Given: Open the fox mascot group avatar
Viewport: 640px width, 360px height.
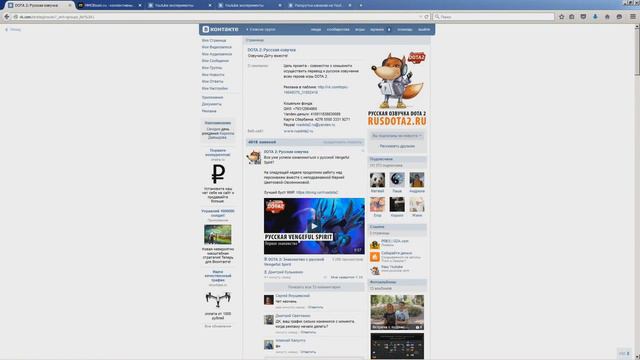Looking at the screenshot, I should (398, 89).
